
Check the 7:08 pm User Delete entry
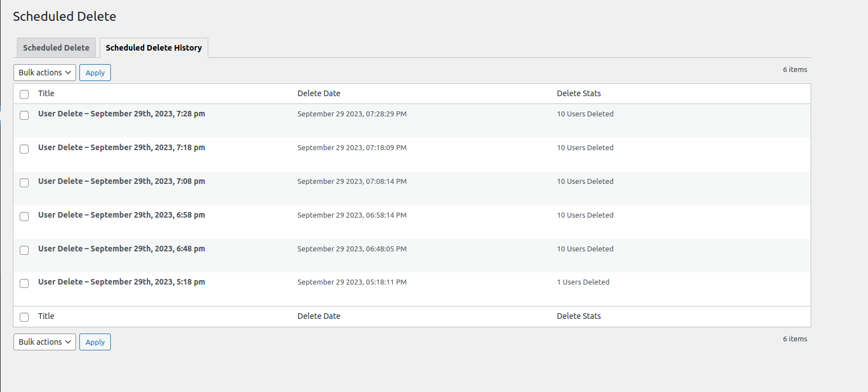tap(24, 182)
